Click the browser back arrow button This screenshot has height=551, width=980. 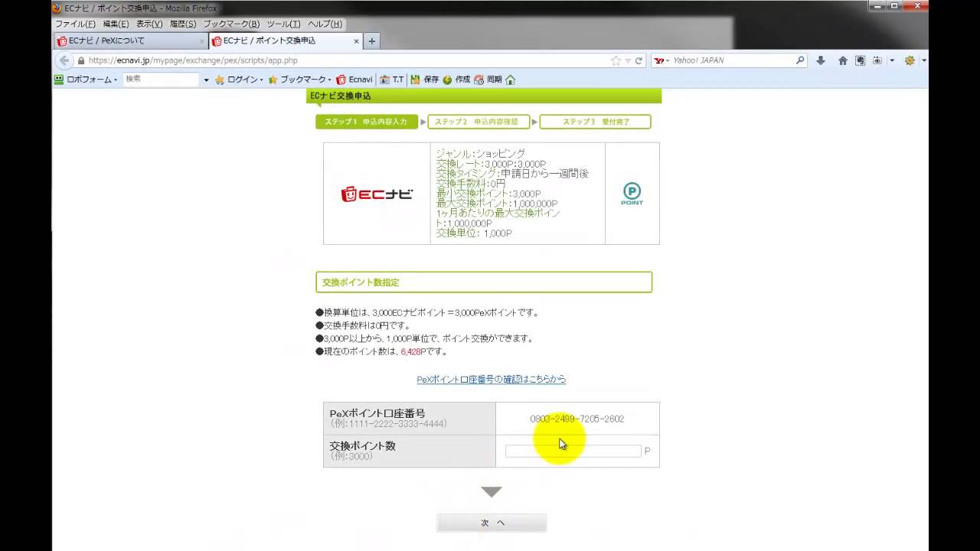coord(64,60)
